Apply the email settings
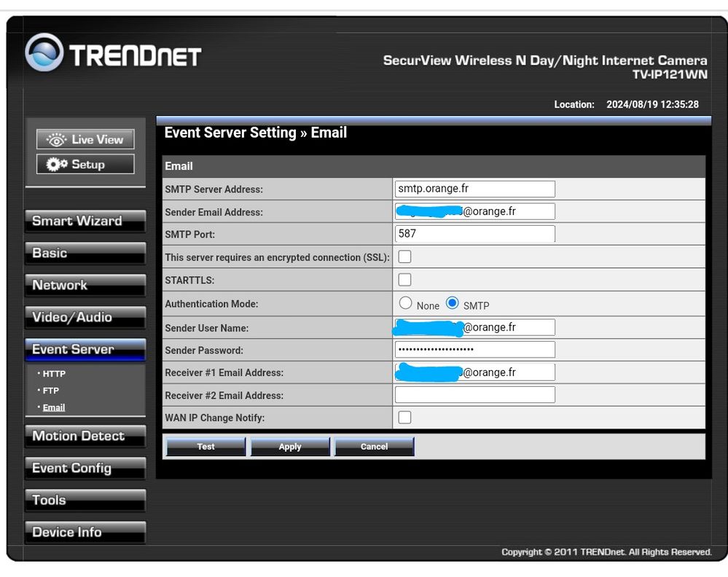The image size is (728, 577). pos(290,447)
